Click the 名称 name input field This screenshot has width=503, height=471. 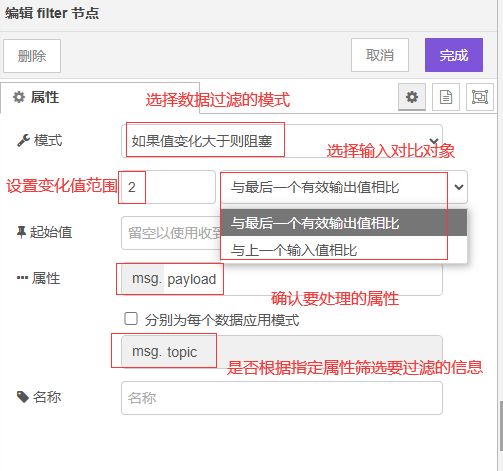[282, 398]
